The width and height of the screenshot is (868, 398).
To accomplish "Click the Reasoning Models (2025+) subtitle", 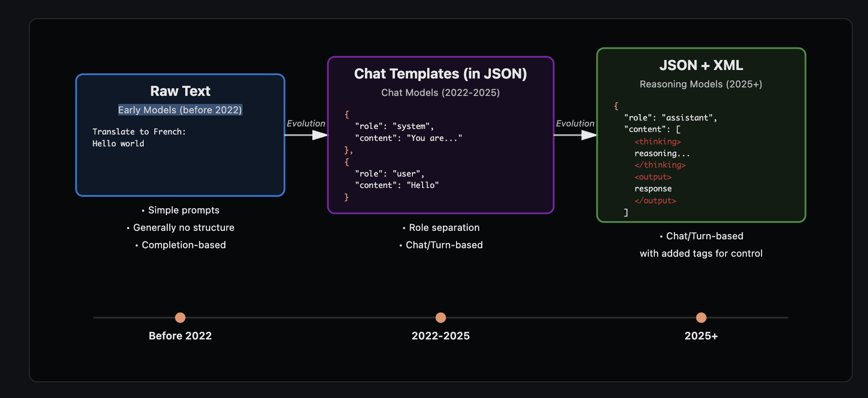I will [701, 84].
